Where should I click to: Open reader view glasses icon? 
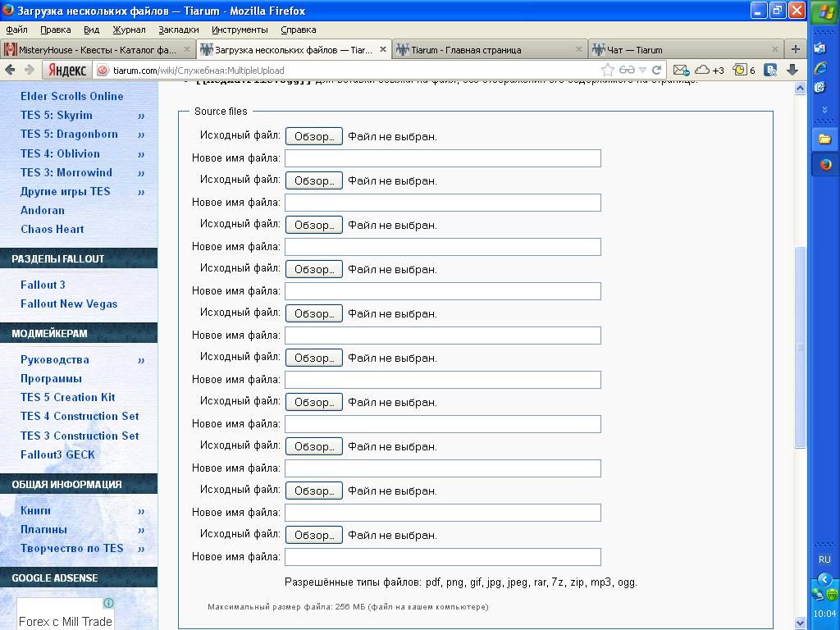coord(627,71)
